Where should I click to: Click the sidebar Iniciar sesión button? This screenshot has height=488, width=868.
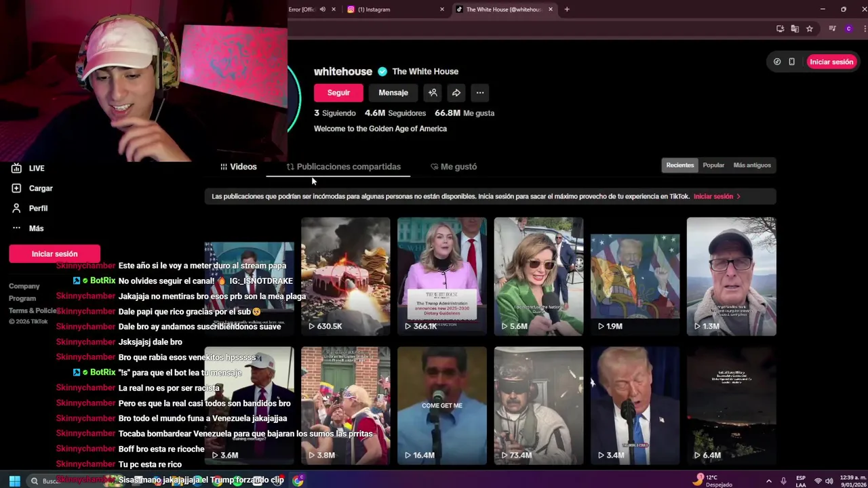tap(54, 253)
